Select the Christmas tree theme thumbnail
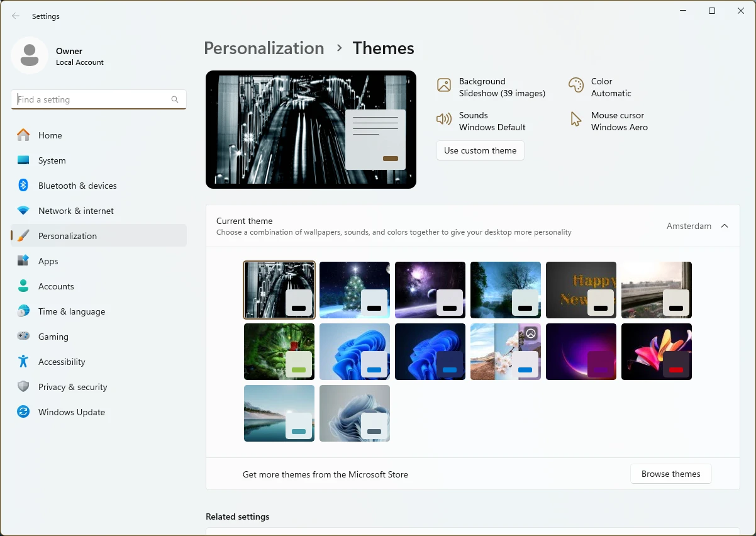The width and height of the screenshot is (756, 536). pyautogui.click(x=354, y=289)
